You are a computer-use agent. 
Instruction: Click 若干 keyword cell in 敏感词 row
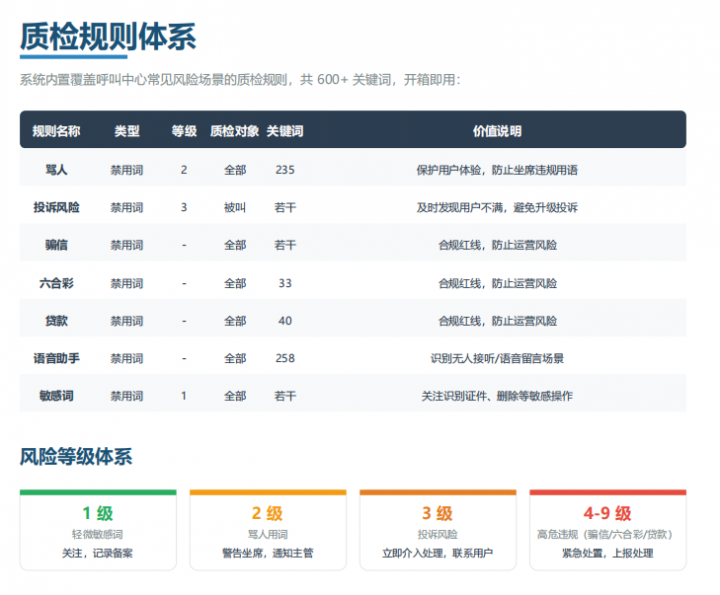(x=285, y=396)
